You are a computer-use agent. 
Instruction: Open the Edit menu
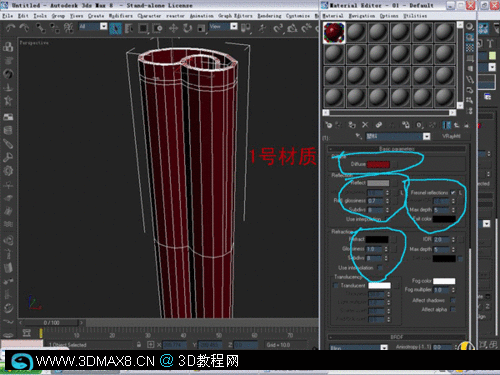(23, 16)
